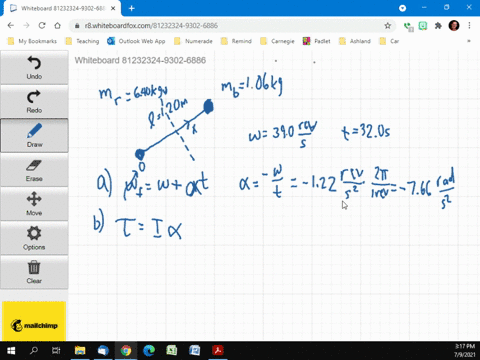Open Chrome three-dot menu

[x=469, y=26]
